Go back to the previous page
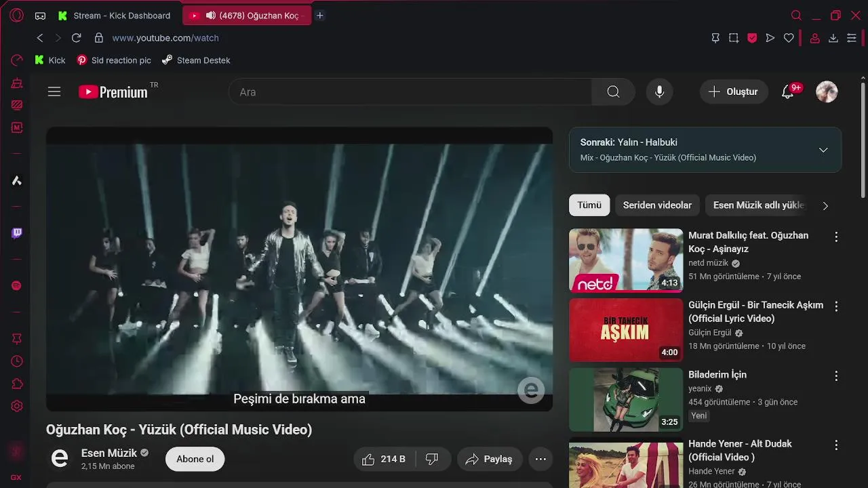Screen dimensions: 868x488 pos(40,38)
